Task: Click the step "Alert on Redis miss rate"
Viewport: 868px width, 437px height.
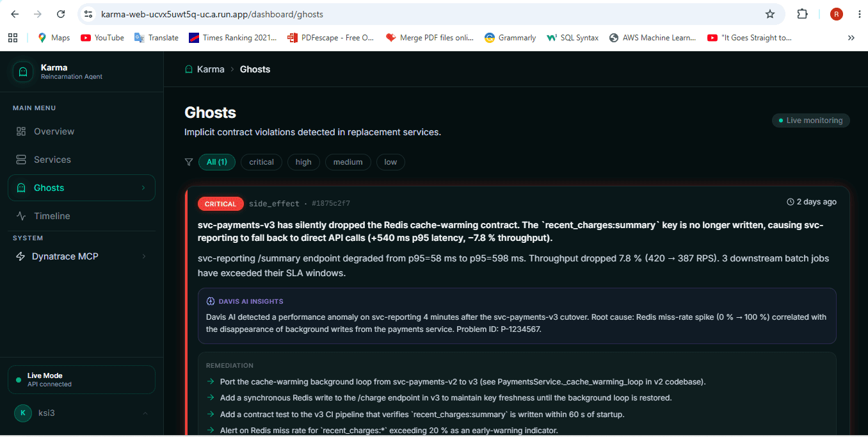Action: [x=389, y=431]
